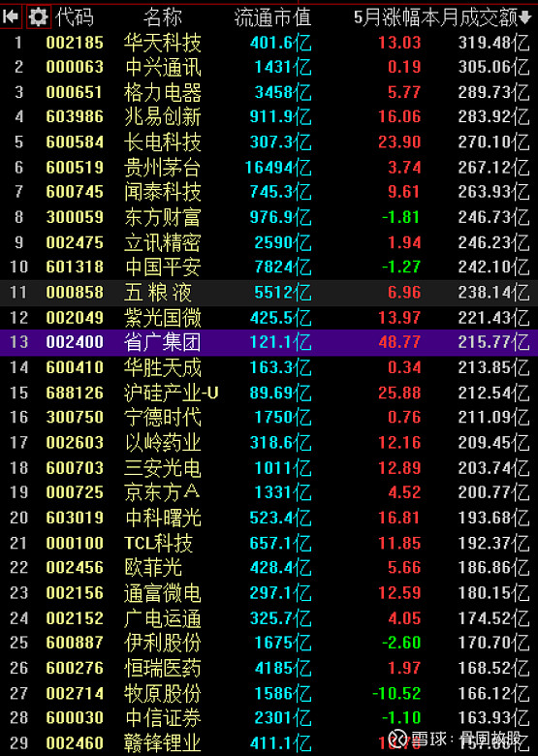The height and width of the screenshot is (756, 538).
Task: Select stock row 通富微电
Action: 269,592
